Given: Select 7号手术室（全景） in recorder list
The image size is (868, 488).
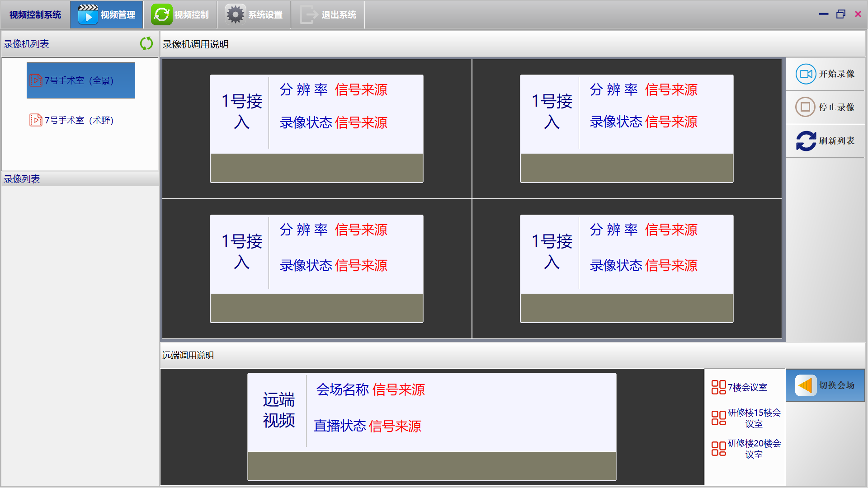Looking at the screenshot, I should [x=80, y=80].
